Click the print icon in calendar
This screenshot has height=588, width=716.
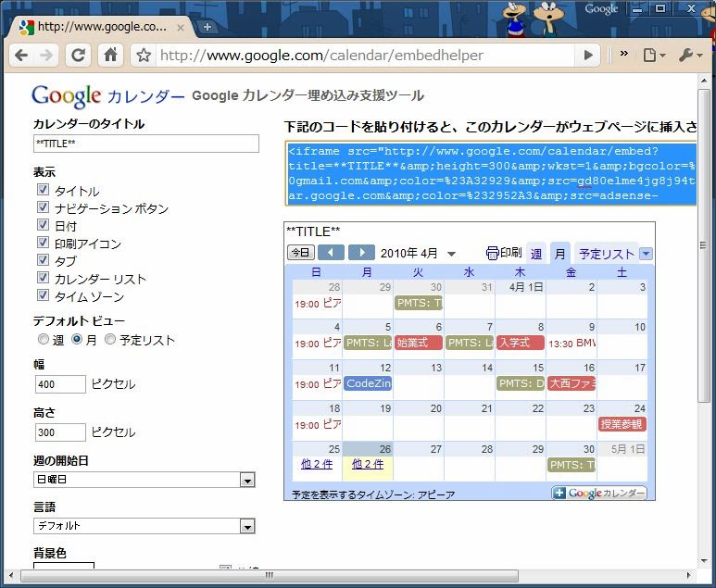tap(504, 253)
